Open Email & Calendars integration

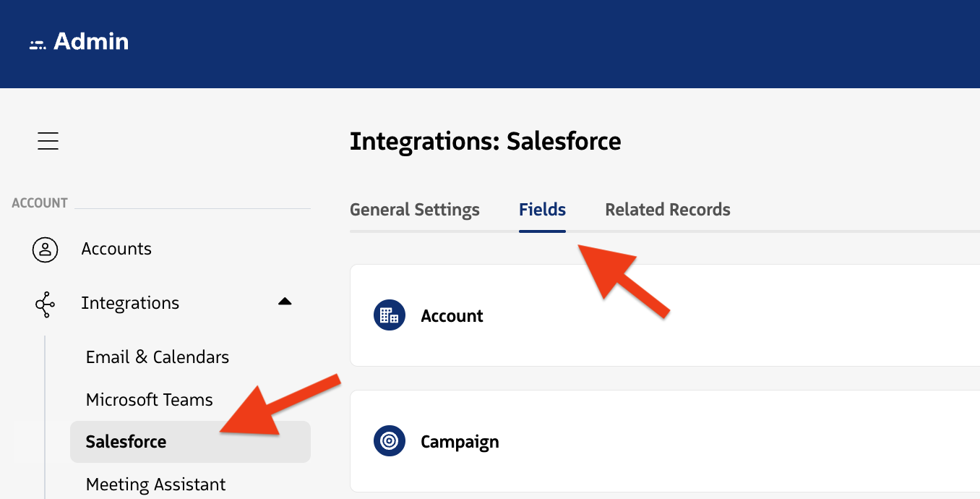(157, 357)
